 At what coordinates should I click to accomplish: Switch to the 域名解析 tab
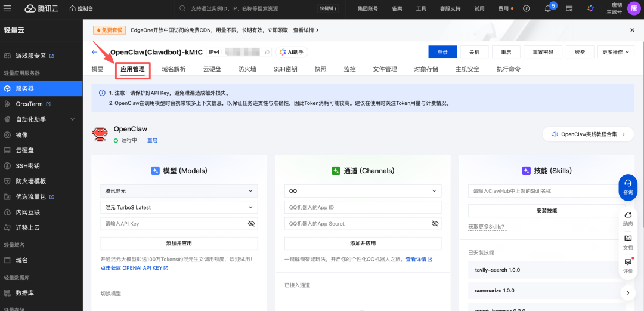tap(174, 69)
